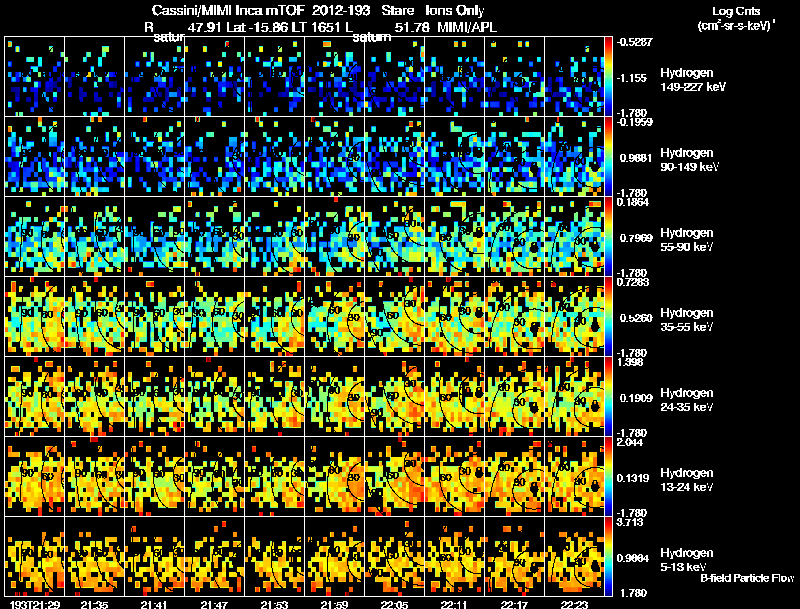The image size is (800, 609).
Task: Open the 90-149 keV image at 21:53
Action: (x=274, y=157)
